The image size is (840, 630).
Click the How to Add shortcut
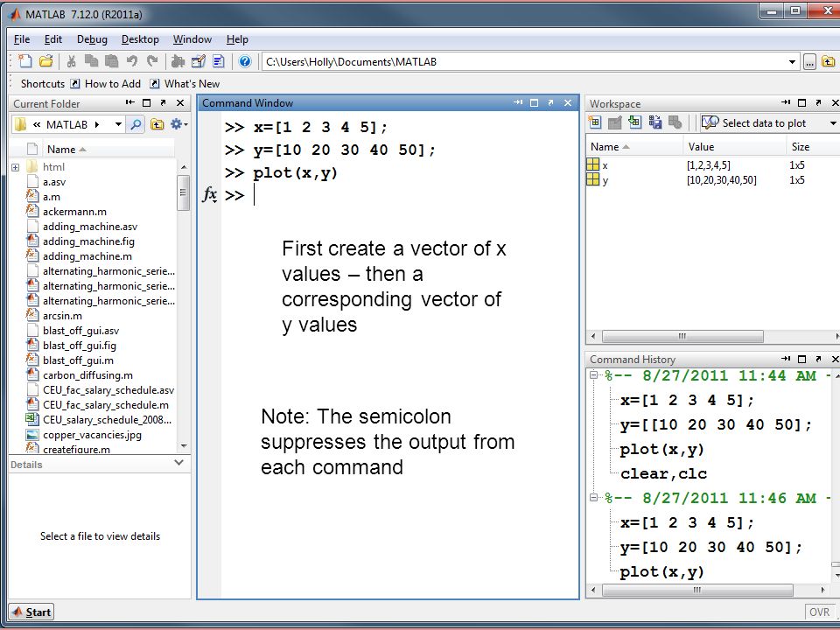106,84
